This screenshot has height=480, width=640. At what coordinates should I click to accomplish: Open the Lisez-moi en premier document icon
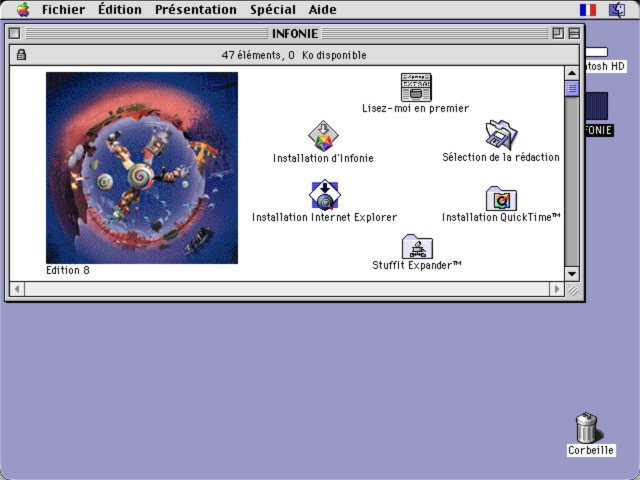pyautogui.click(x=416, y=87)
